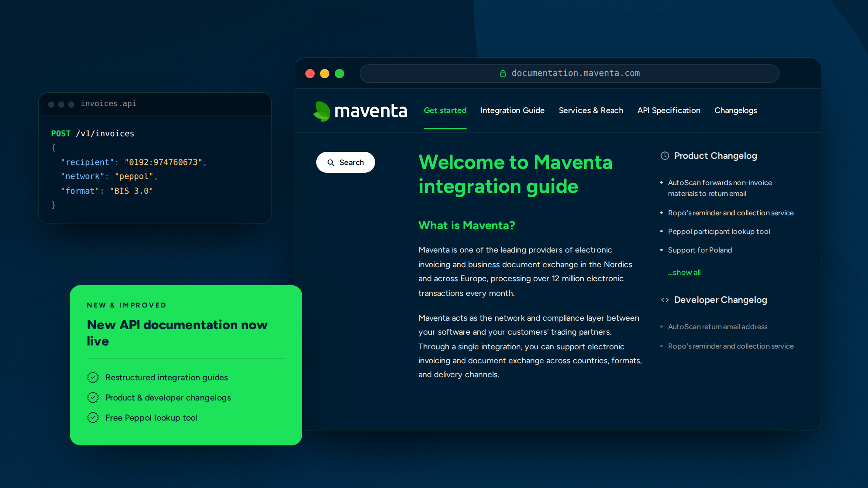Click the documentation.maventa.com address bar

point(569,73)
